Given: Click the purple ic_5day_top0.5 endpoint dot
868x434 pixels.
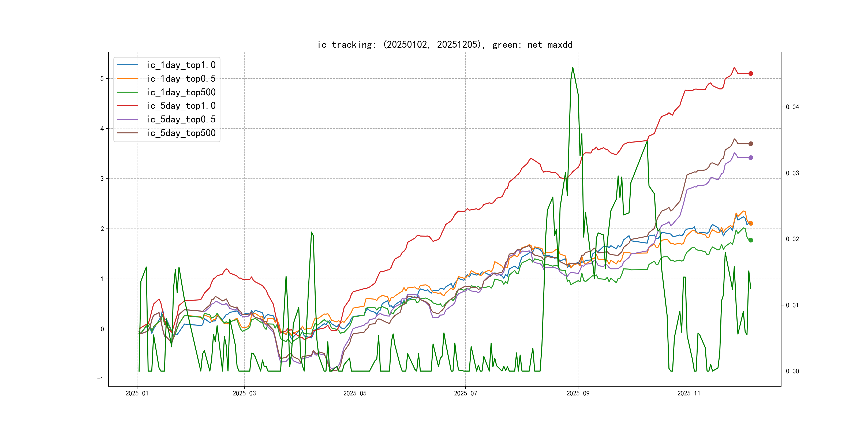Looking at the screenshot, I should click(751, 158).
